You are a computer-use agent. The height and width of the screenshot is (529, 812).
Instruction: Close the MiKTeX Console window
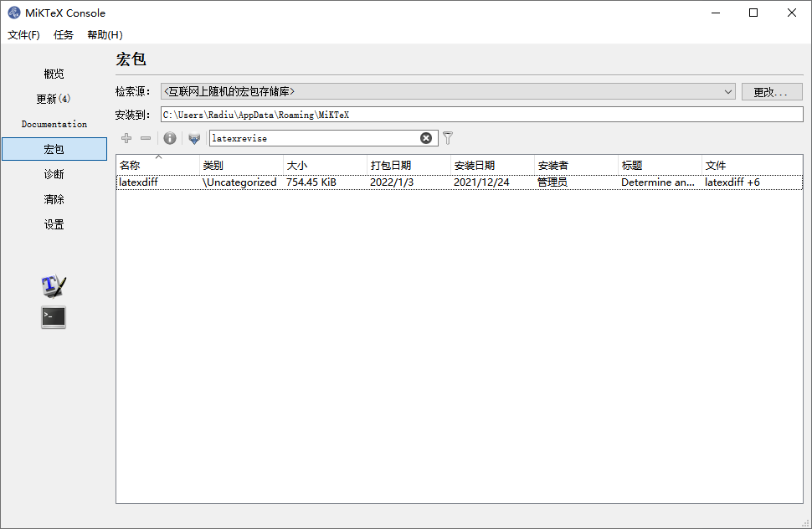pyautogui.click(x=792, y=13)
